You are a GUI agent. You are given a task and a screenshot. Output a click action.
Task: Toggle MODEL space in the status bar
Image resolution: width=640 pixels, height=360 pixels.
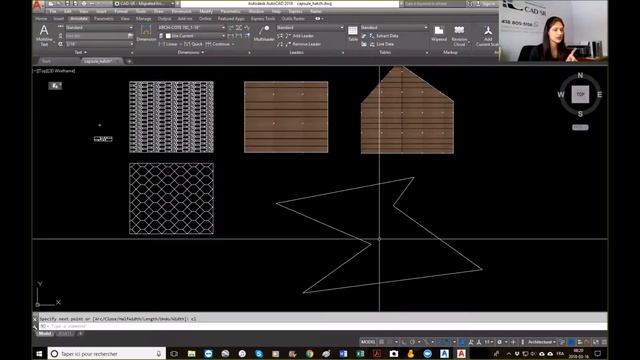point(368,342)
